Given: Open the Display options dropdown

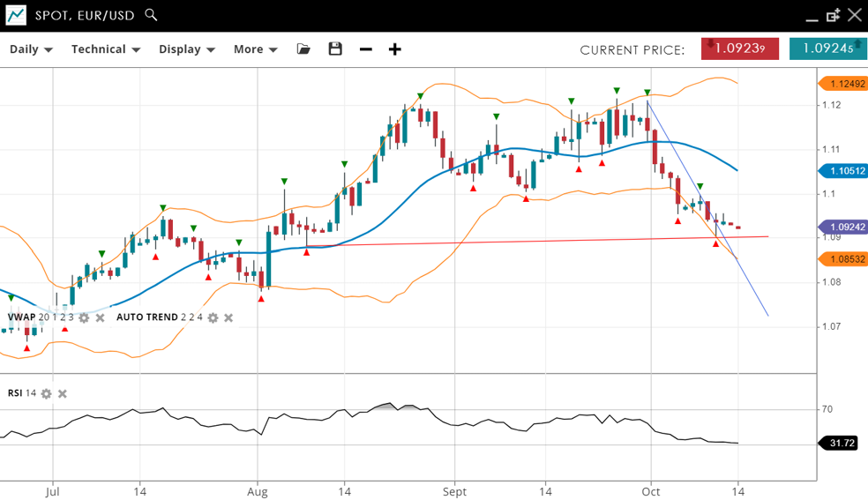Looking at the screenshot, I should 187,49.
